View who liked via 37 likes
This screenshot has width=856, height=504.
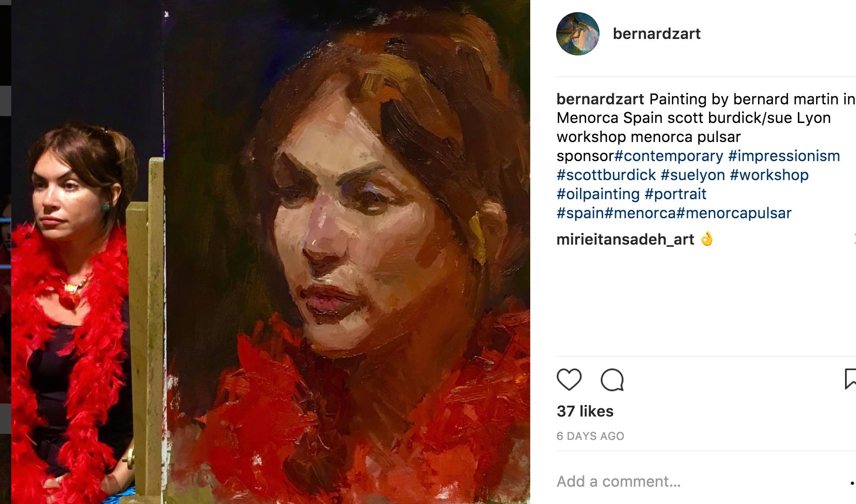click(x=585, y=411)
